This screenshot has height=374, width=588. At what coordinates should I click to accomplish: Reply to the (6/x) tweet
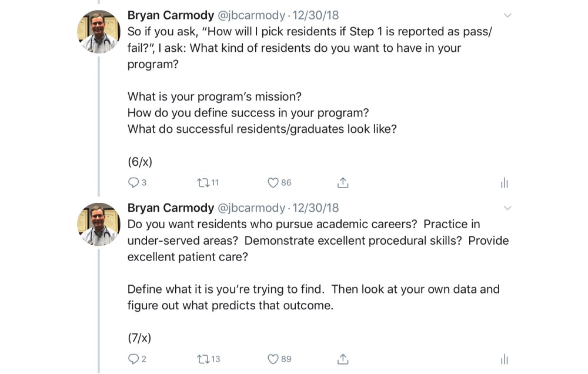pos(133,183)
